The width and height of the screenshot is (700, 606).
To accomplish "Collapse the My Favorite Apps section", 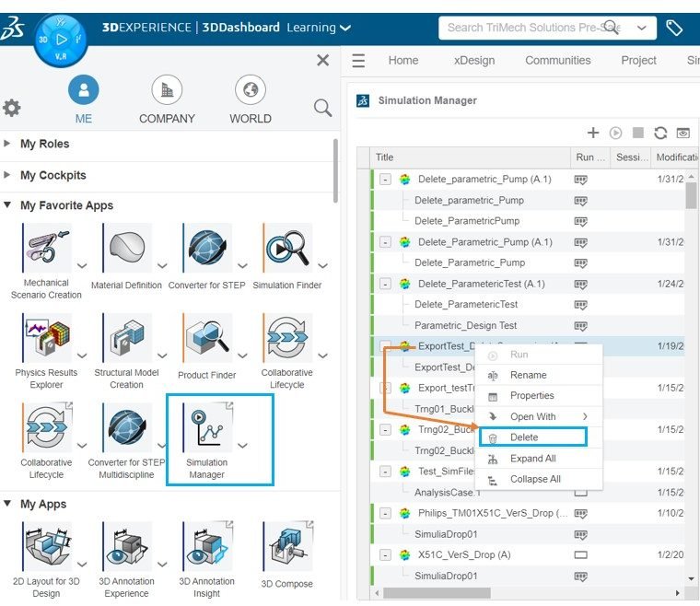I will 7,204.
